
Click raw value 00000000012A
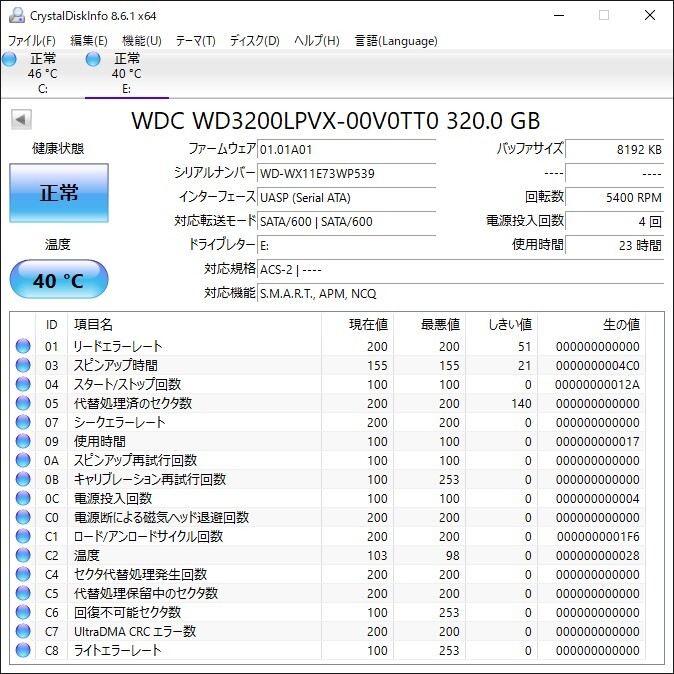pos(597,384)
